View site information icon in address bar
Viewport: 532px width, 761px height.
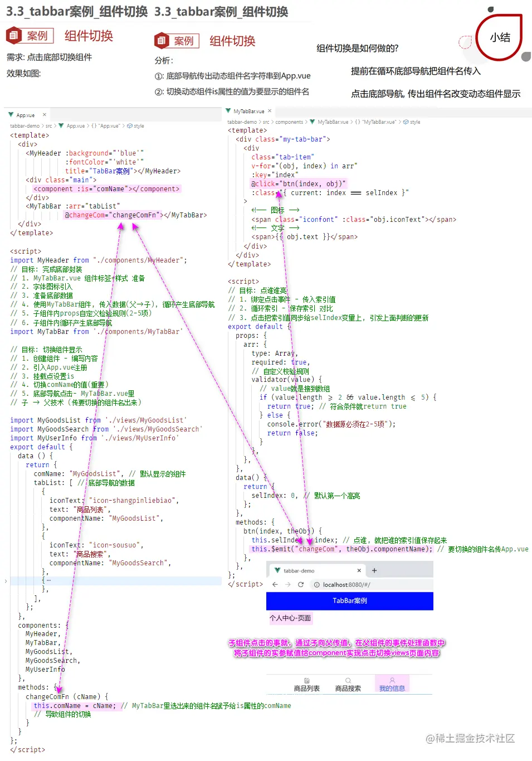coord(316,585)
